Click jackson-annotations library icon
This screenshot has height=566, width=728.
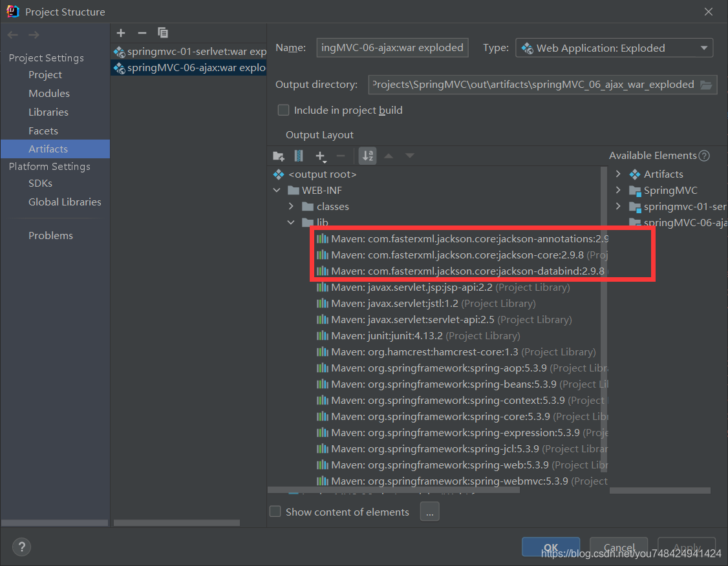tap(322, 239)
